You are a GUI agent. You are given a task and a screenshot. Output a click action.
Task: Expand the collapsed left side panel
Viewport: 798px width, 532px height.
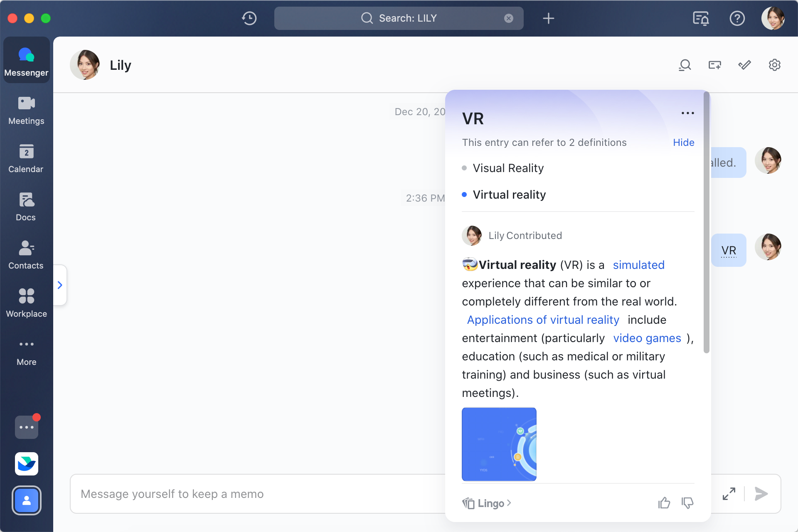tap(60, 285)
